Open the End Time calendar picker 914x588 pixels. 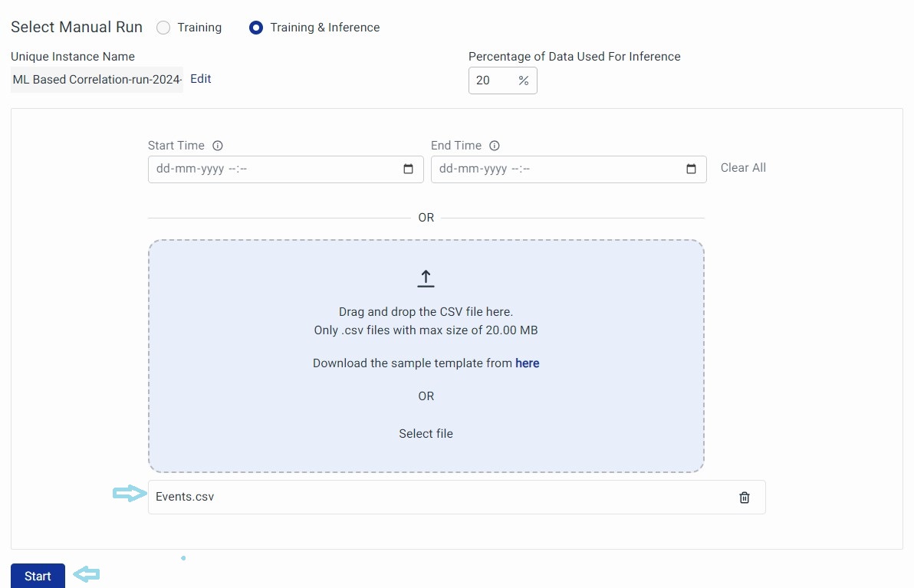pos(691,169)
